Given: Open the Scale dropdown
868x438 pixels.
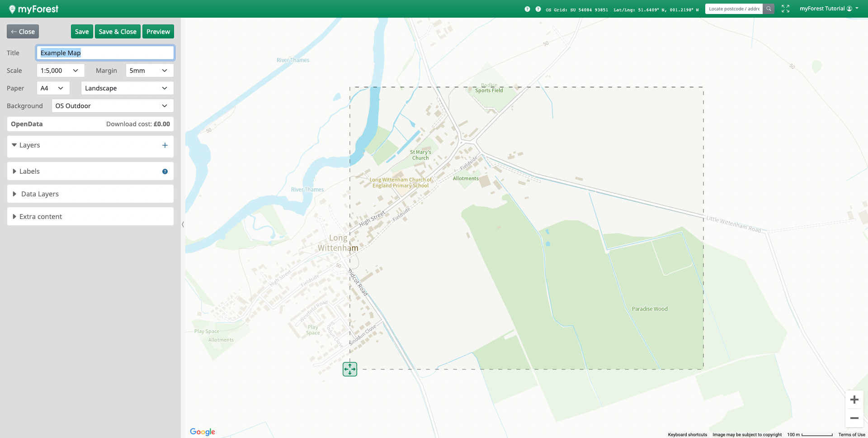Looking at the screenshot, I should point(60,71).
